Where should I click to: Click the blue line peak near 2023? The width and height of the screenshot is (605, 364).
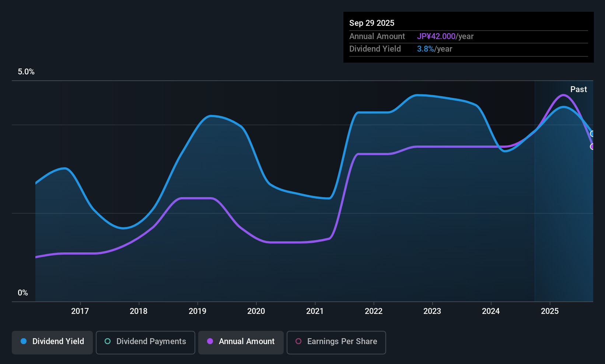(418, 95)
